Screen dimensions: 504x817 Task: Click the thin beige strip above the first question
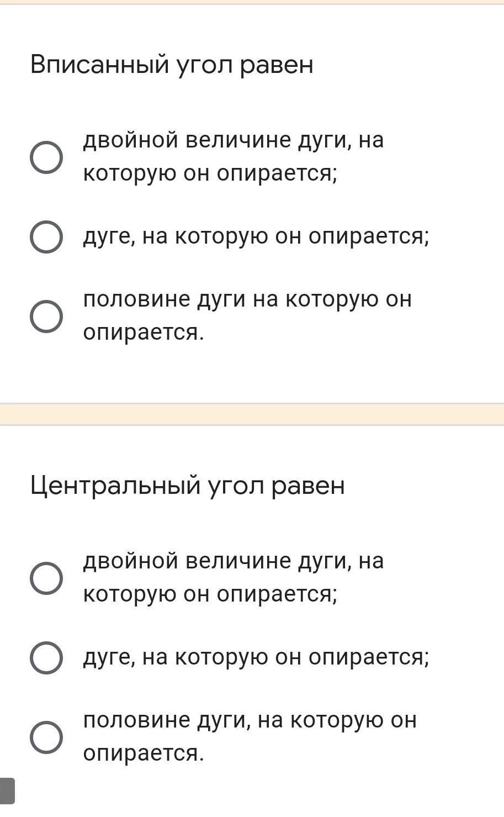252,2
